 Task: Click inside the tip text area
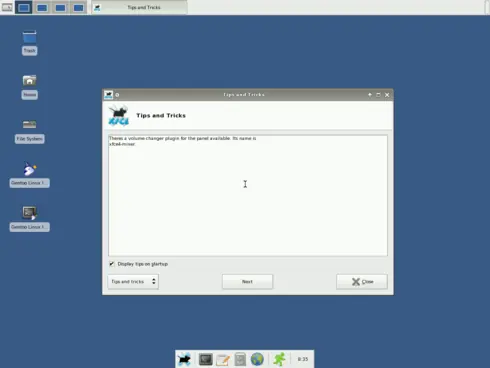click(x=248, y=195)
